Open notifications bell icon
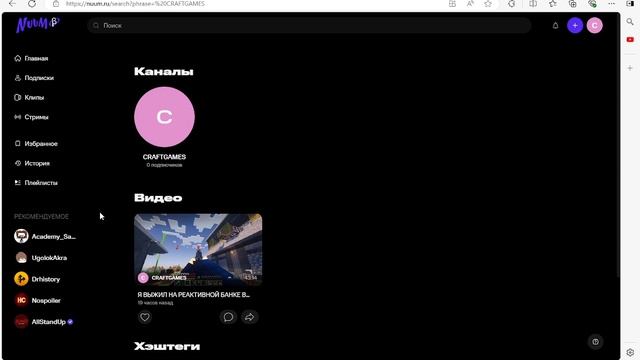640x360 pixels. click(x=555, y=25)
